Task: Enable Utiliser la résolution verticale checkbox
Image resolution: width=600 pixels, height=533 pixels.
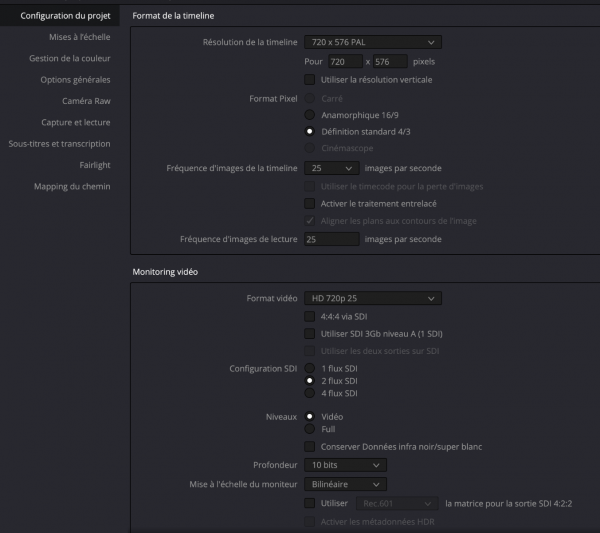Action: coord(310,79)
